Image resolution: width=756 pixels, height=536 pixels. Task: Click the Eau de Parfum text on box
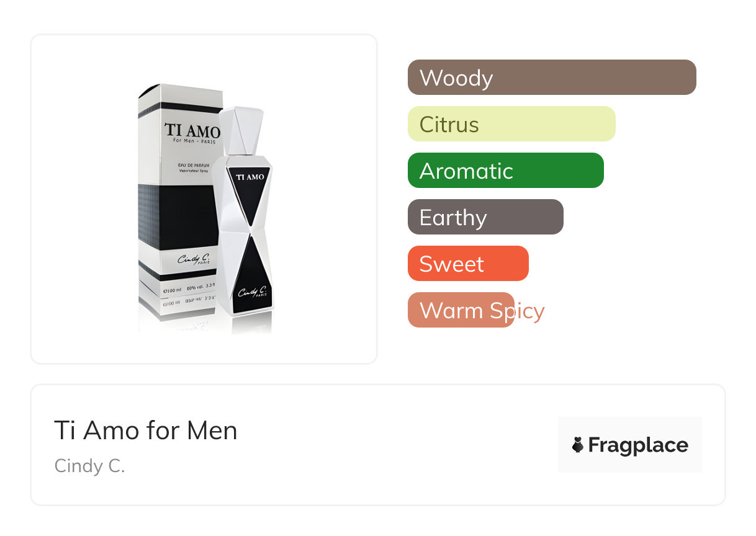coord(188,163)
